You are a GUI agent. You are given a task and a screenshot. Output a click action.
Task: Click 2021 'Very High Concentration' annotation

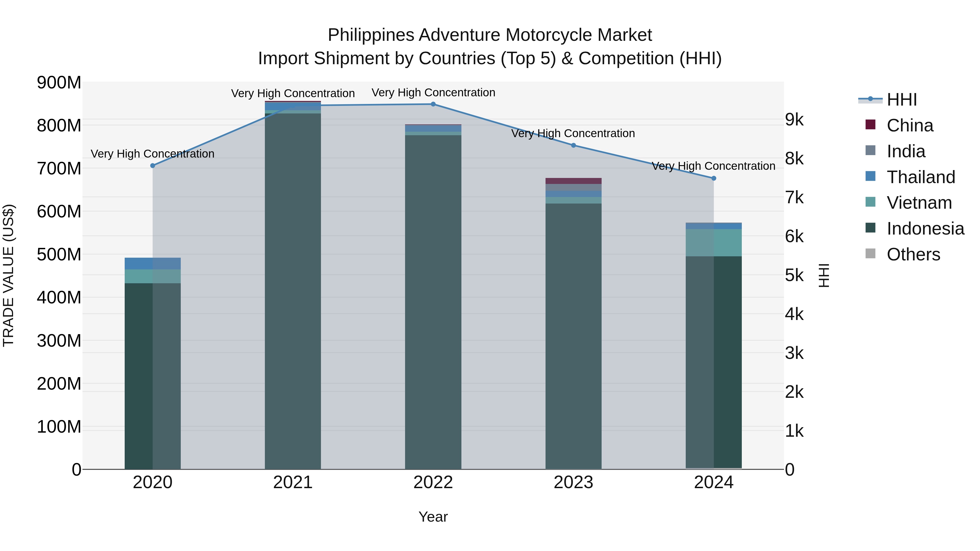[293, 93]
